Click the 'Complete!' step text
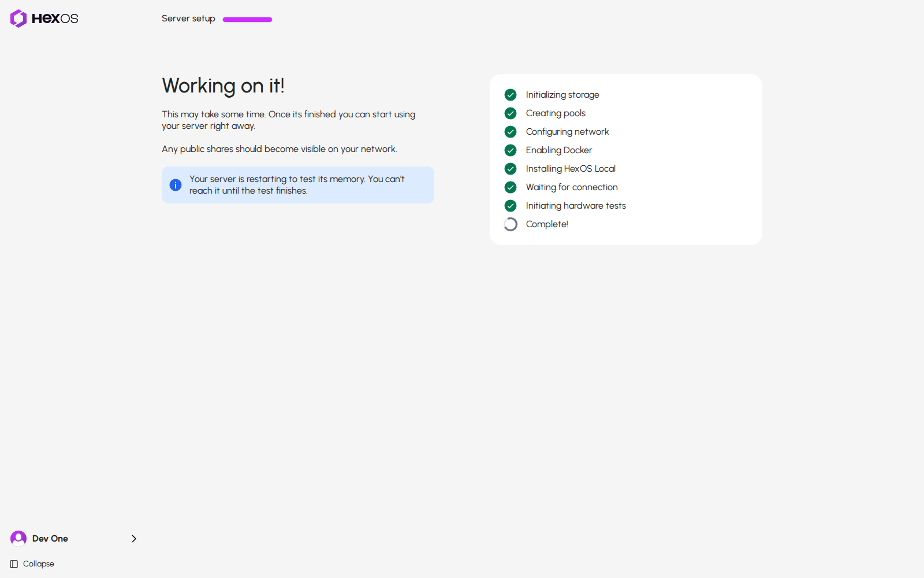Viewport: 924px width, 578px height. click(x=547, y=224)
